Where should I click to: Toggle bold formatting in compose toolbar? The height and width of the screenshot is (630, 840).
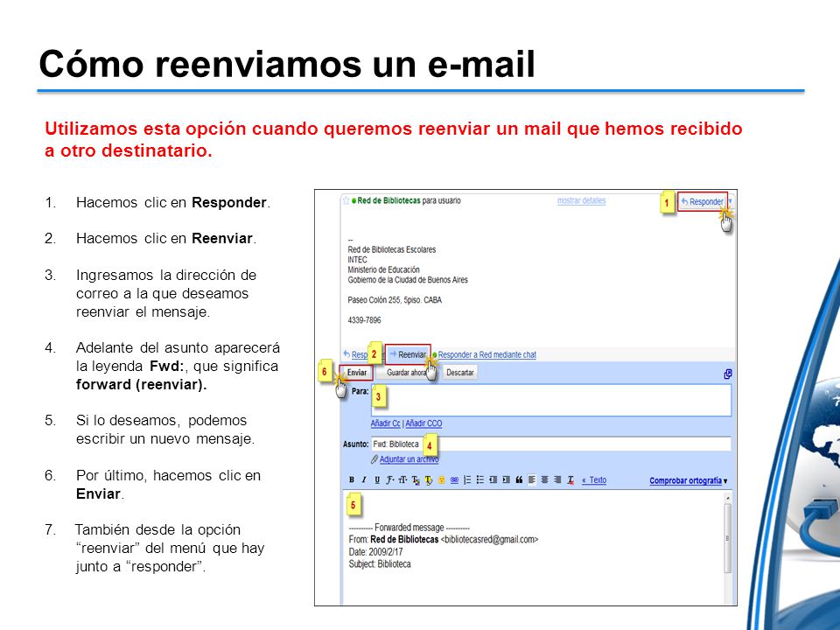click(x=352, y=480)
